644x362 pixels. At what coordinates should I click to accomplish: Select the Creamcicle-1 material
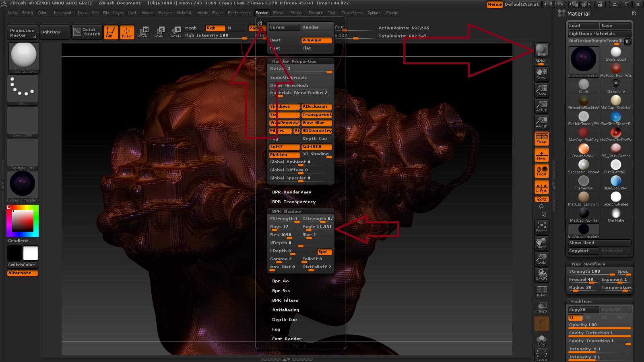[x=584, y=150]
